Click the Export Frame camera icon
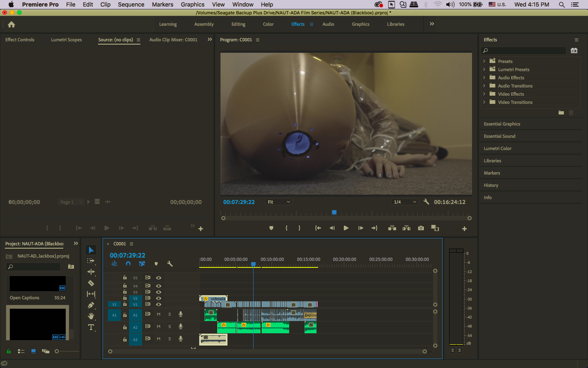588x368 pixels. tap(421, 228)
